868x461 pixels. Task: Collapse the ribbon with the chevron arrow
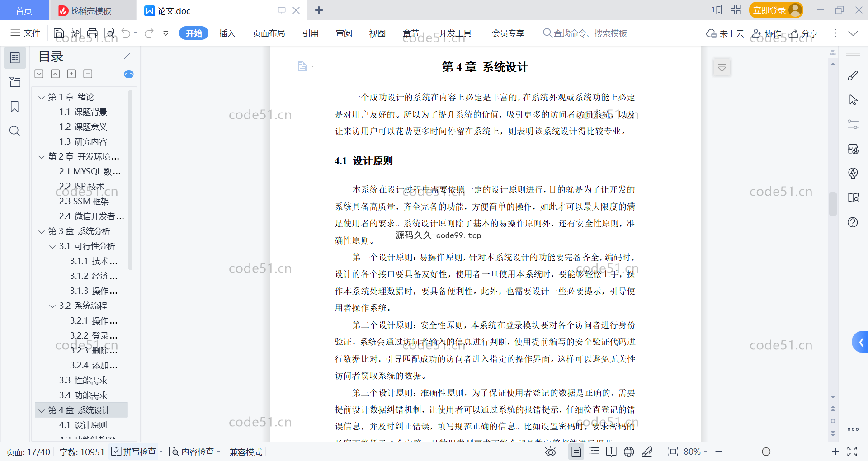(853, 33)
